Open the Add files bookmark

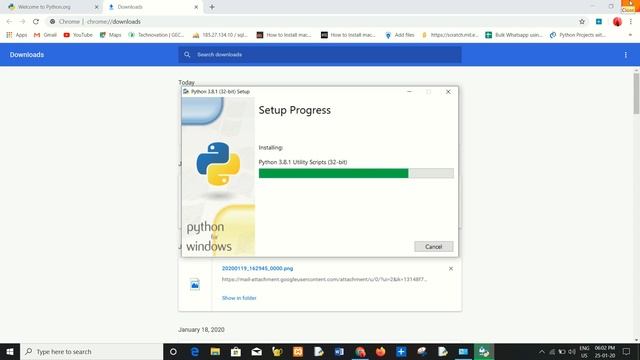(400, 35)
